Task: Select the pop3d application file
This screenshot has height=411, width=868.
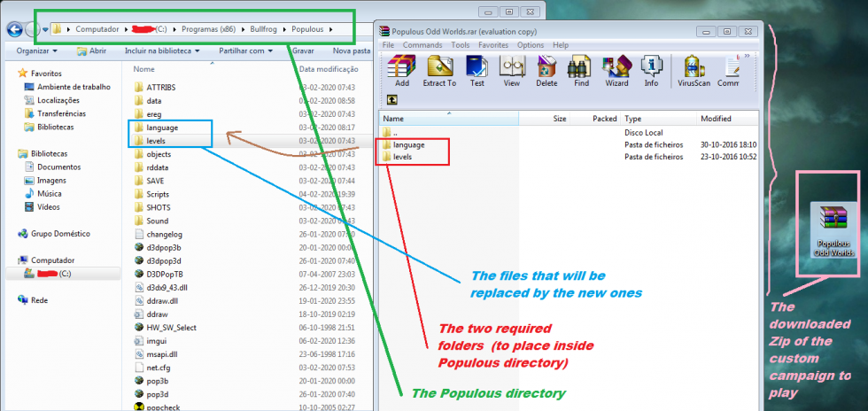Action: click(x=151, y=394)
